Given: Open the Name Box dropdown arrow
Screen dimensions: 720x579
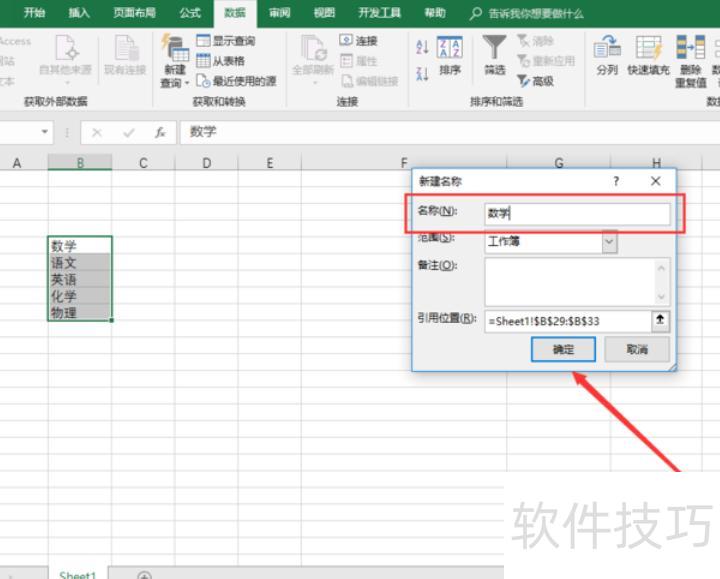Looking at the screenshot, I should (x=45, y=132).
